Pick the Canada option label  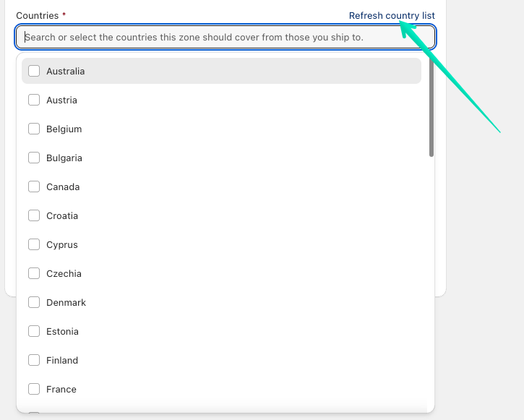[x=63, y=187]
